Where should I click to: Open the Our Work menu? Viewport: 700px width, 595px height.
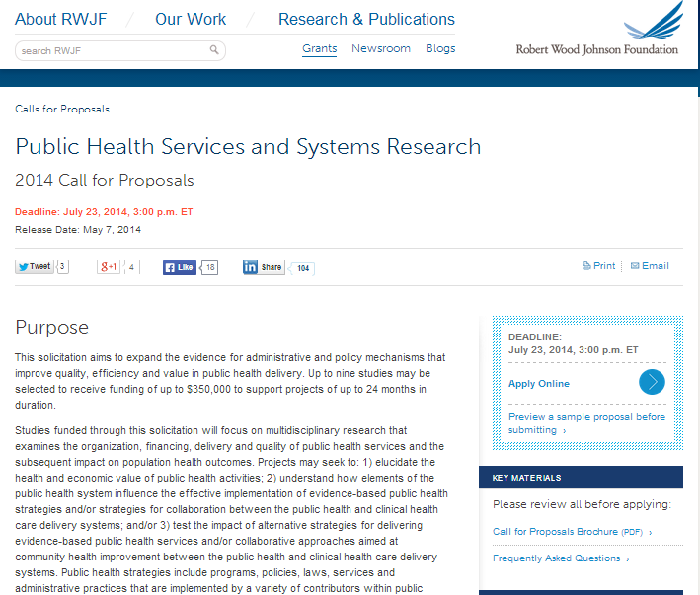tap(191, 19)
